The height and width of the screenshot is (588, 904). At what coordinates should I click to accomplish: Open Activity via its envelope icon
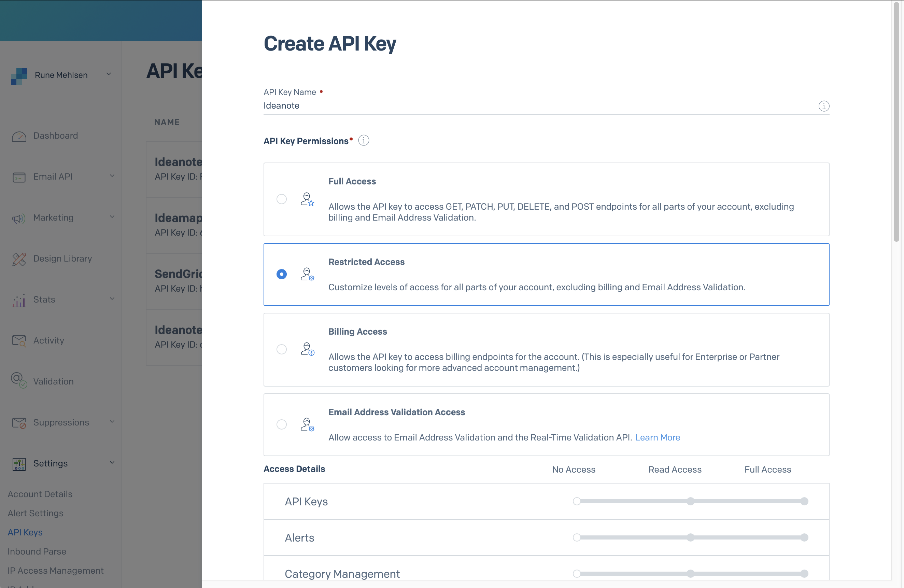pos(19,341)
